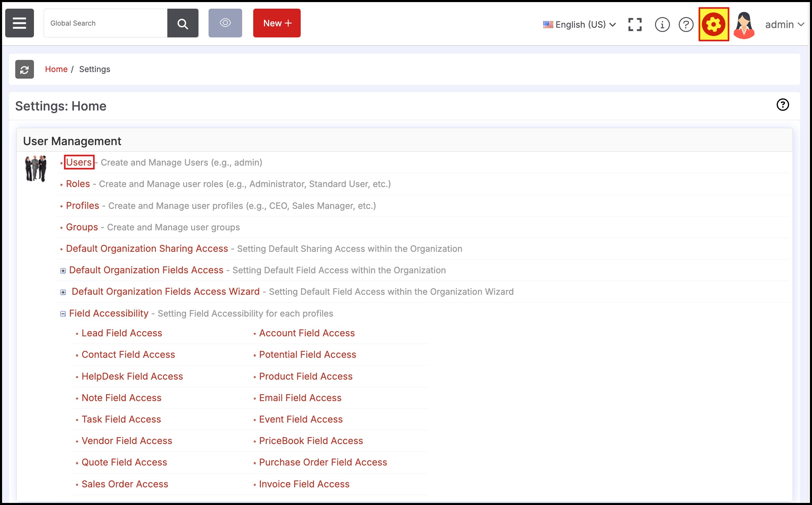
Task: Click the eye view icon button
Action: tap(225, 23)
